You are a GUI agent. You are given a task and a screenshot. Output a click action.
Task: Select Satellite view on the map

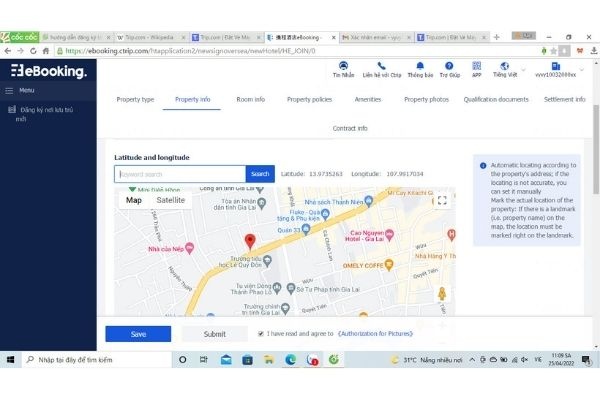coord(171,200)
